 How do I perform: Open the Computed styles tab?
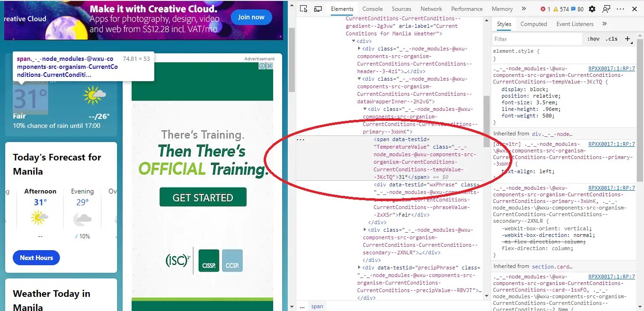534,24
